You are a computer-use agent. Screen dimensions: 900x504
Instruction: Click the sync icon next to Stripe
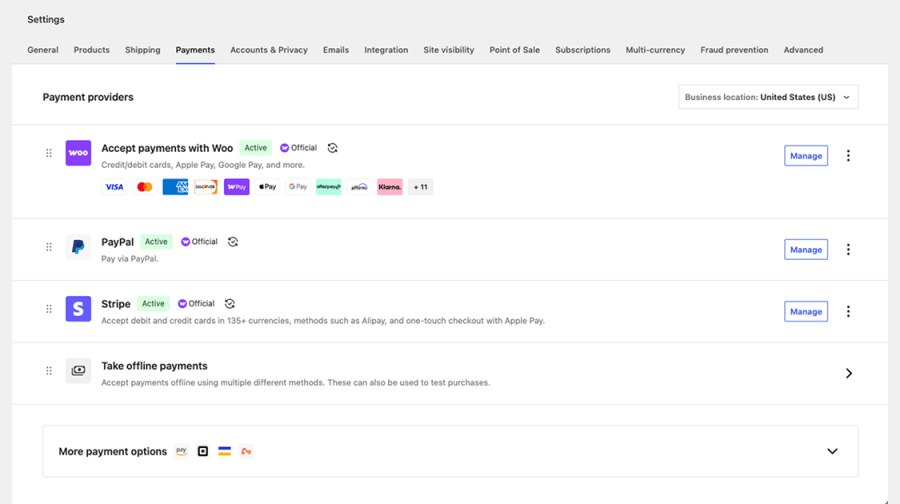pos(230,304)
